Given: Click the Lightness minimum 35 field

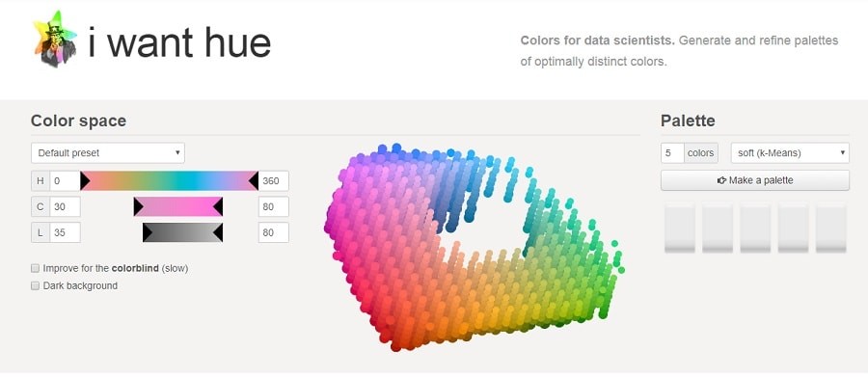Looking at the screenshot, I should (65, 232).
